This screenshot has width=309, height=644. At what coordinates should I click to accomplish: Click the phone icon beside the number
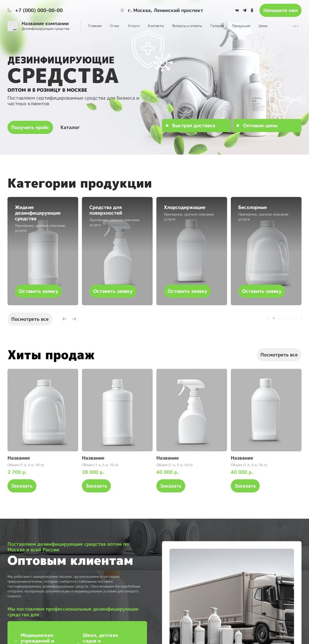click(9, 10)
